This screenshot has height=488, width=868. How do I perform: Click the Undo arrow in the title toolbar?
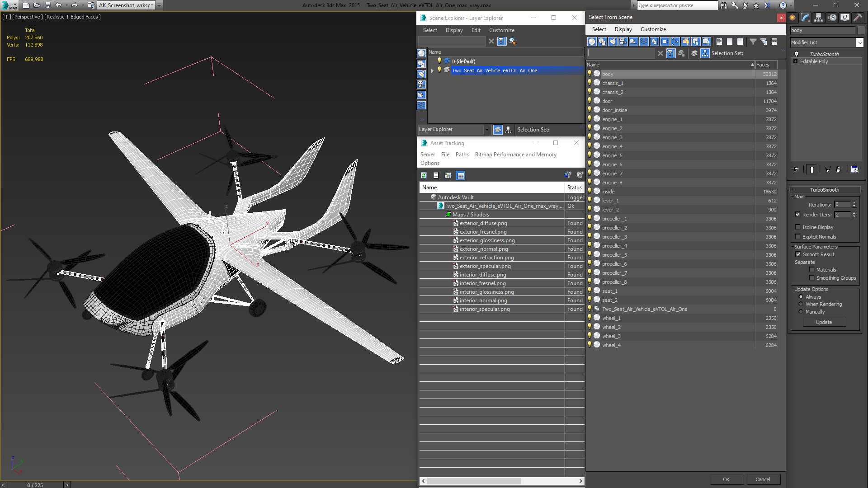click(x=59, y=5)
